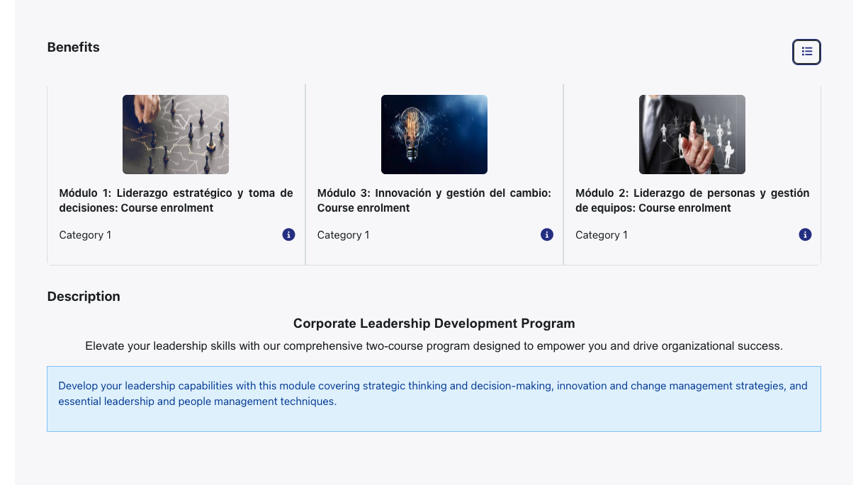This screenshot has height=485, width=868.
Task: Click the Description section heading
Action: (x=84, y=297)
